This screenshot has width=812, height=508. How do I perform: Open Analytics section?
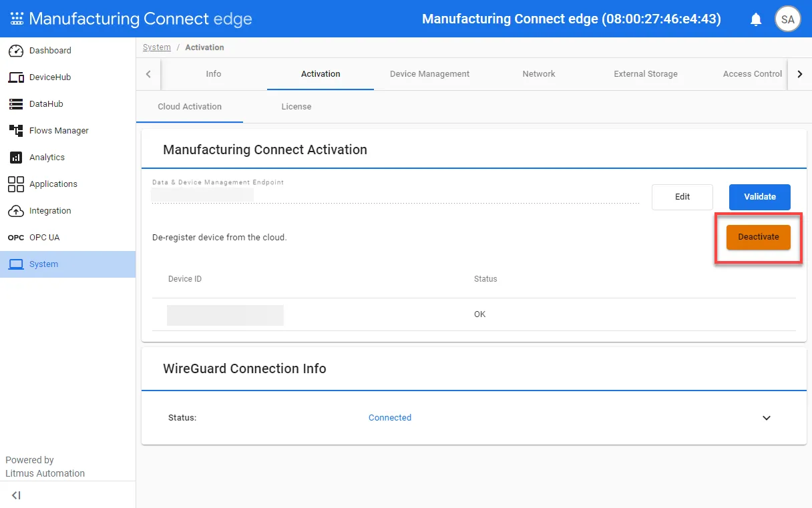click(67, 158)
